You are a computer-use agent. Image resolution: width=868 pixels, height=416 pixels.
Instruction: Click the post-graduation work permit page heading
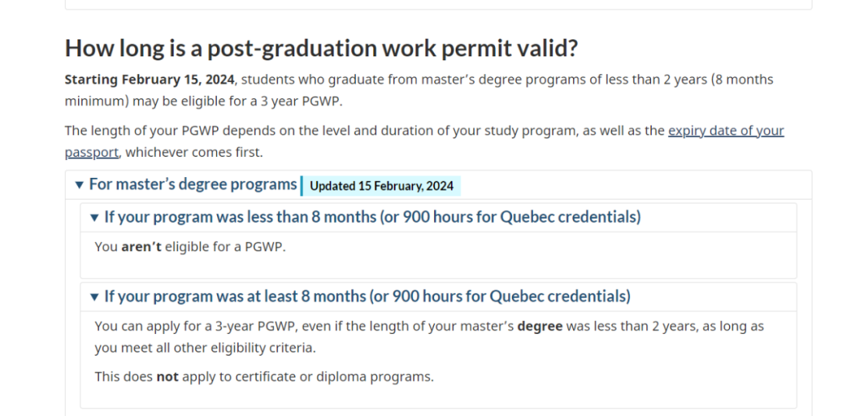click(x=321, y=48)
